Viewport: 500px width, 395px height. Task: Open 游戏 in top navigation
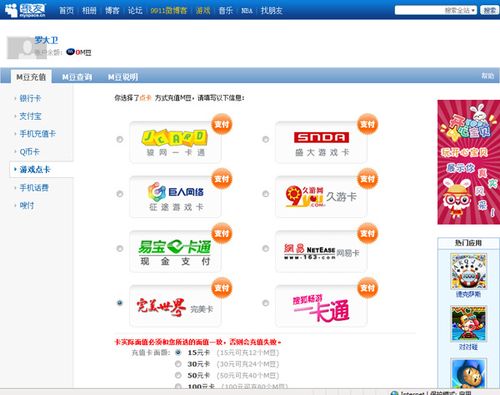(203, 10)
